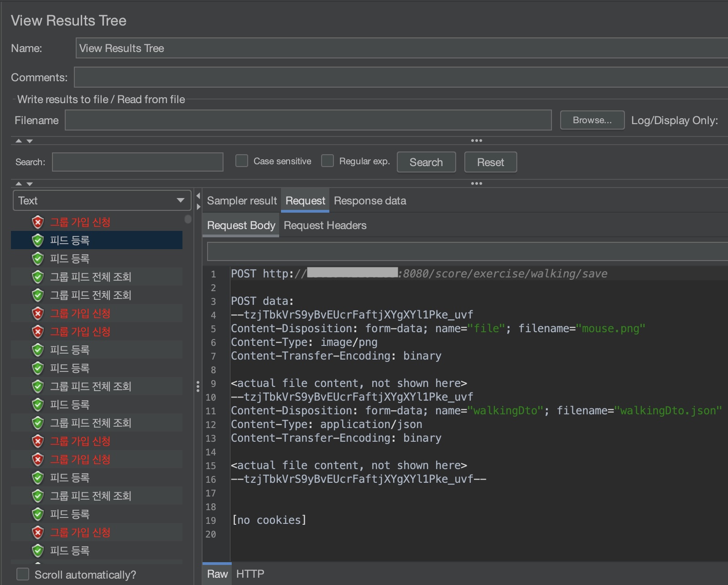Click the right expand arrow beside the Sampler result tab
Screen dimensions: 728x585
click(198, 207)
